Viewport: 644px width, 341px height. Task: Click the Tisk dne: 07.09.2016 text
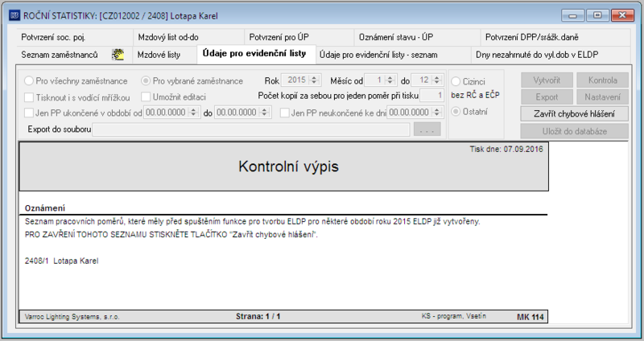pyautogui.click(x=506, y=150)
